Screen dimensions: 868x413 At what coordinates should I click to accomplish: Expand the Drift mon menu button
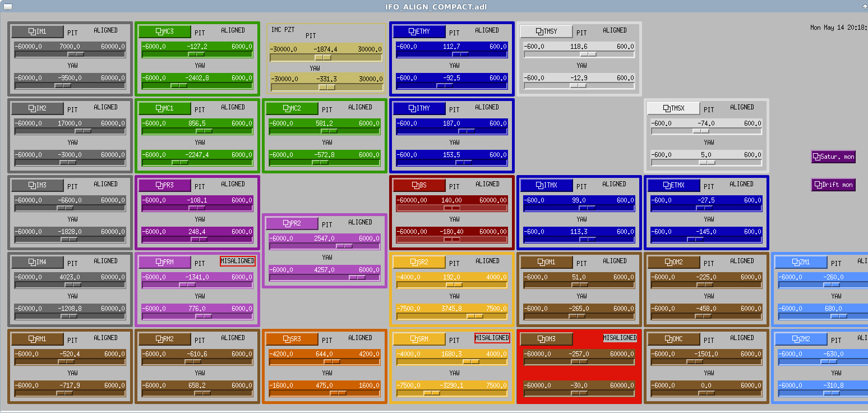click(833, 185)
